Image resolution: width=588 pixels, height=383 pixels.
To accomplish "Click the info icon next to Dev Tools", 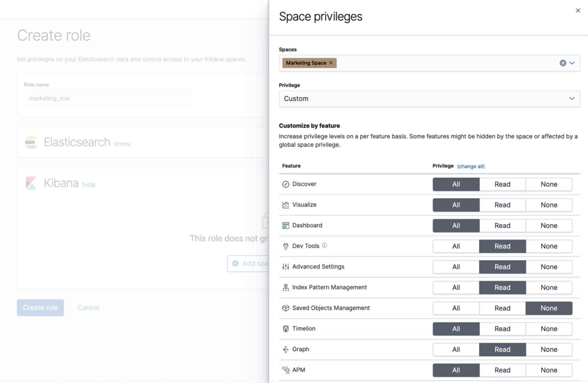I will point(325,245).
